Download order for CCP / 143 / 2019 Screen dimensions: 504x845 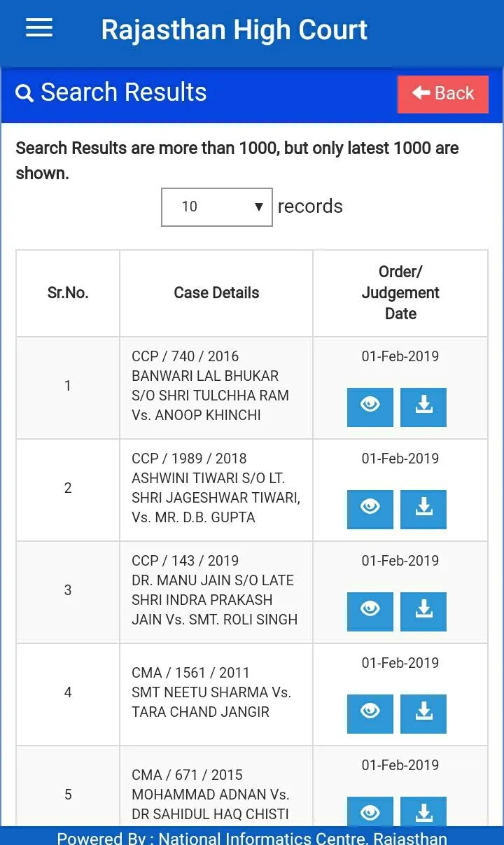423,611
